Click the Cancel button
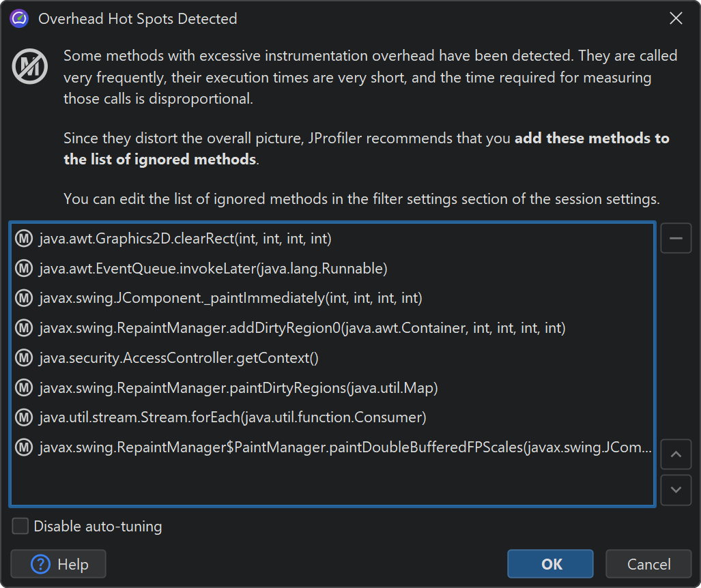 (648, 564)
